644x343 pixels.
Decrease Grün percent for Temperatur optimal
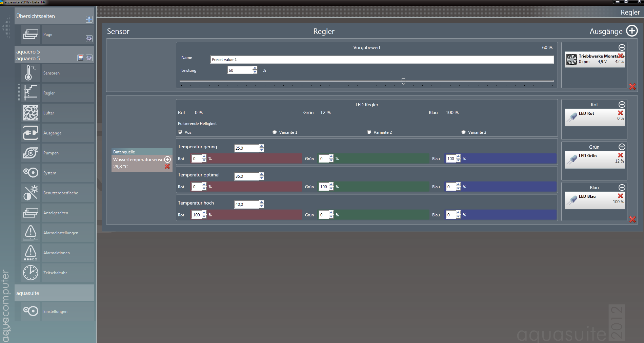point(331,189)
